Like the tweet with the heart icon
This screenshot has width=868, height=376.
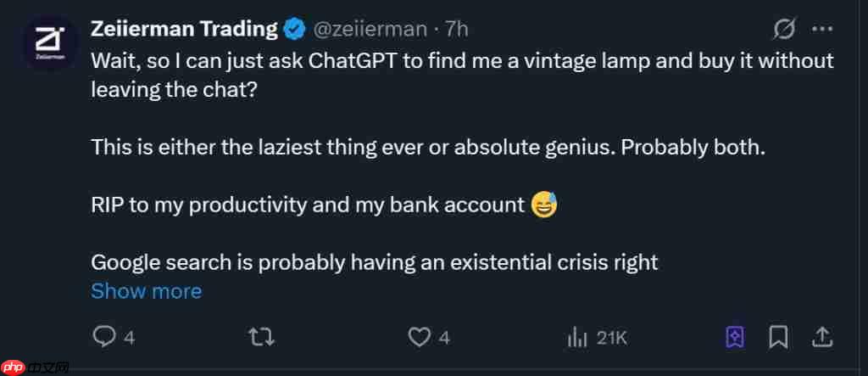tap(419, 337)
